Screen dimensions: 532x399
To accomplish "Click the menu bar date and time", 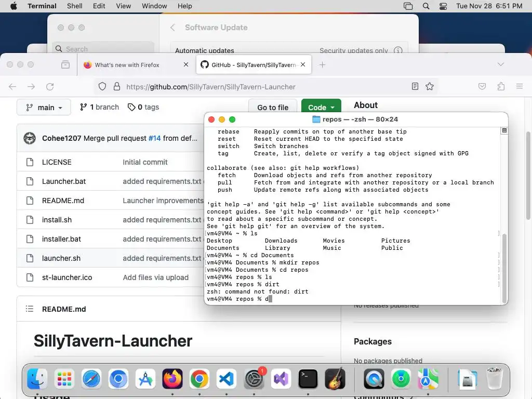I will point(489,6).
